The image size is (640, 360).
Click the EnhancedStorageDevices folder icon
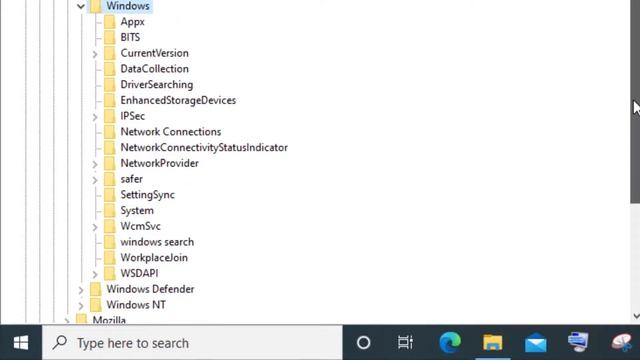[x=110, y=100]
